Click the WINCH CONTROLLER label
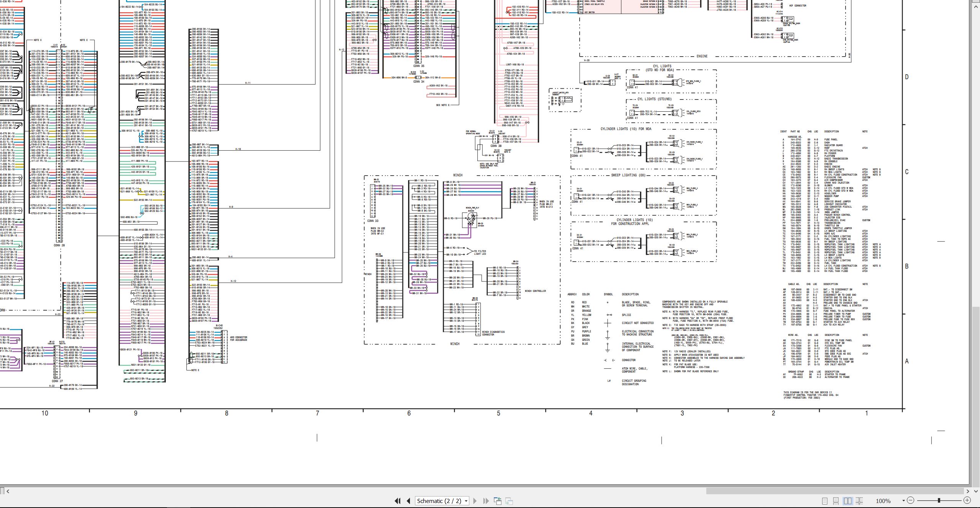This screenshot has width=980, height=508. (x=535, y=291)
